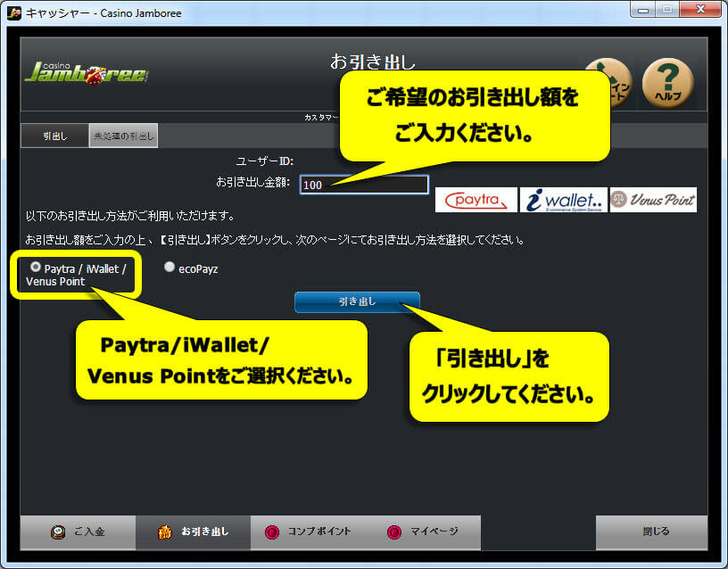
Task: Click the お引き出し金額: label text
Action: tap(253, 182)
